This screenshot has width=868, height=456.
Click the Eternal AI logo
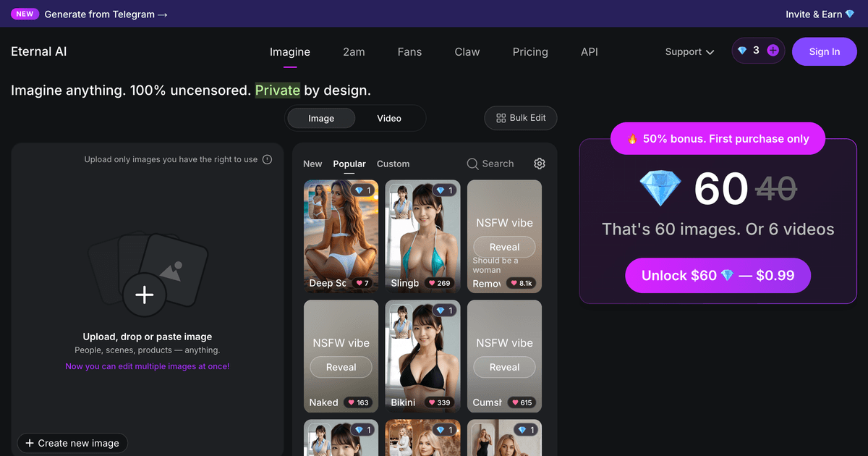coord(39,51)
